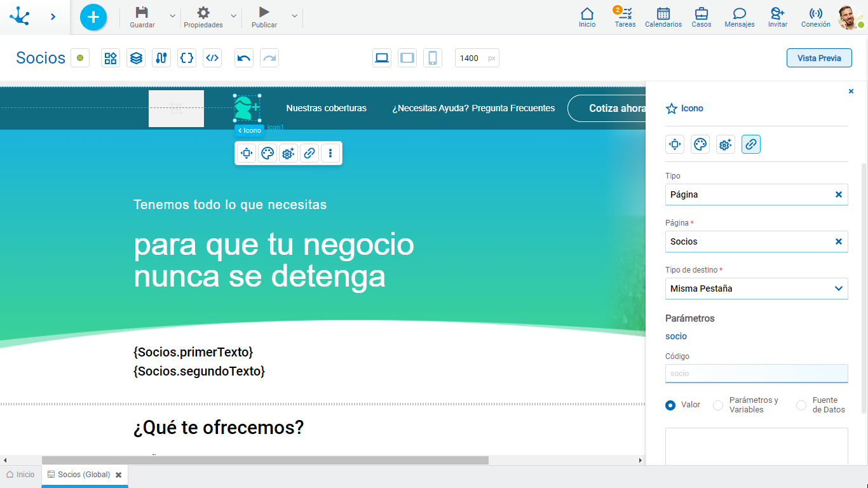Open palette style tab in Icono panel
Image resolution: width=868 pixels, height=488 pixels.
[700, 144]
